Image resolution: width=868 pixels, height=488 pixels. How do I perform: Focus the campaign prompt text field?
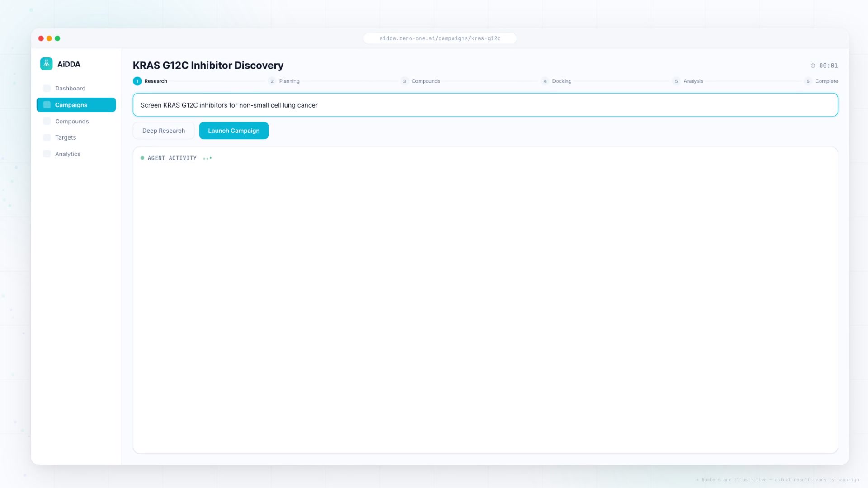click(x=485, y=105)
